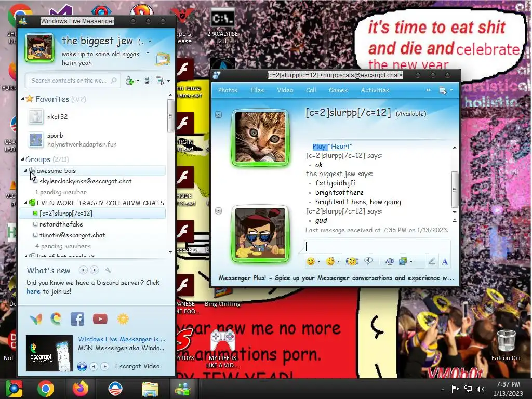The width and height of the screenshot is (532, 399).
Task: Click the 'here' Discord link
Action: [33, 291]
